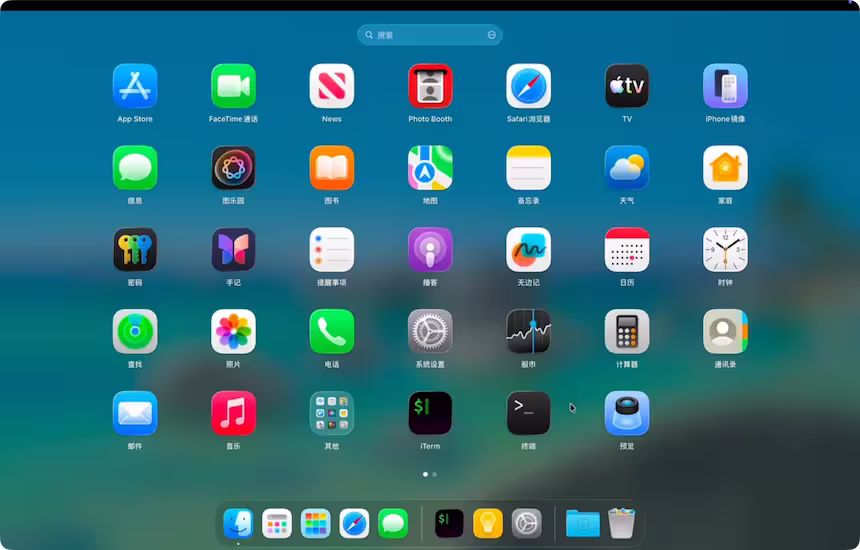The image size is (860, 550).
Task: Open the Calculator app
Action: pyautogui.click(x=627, y=331)
